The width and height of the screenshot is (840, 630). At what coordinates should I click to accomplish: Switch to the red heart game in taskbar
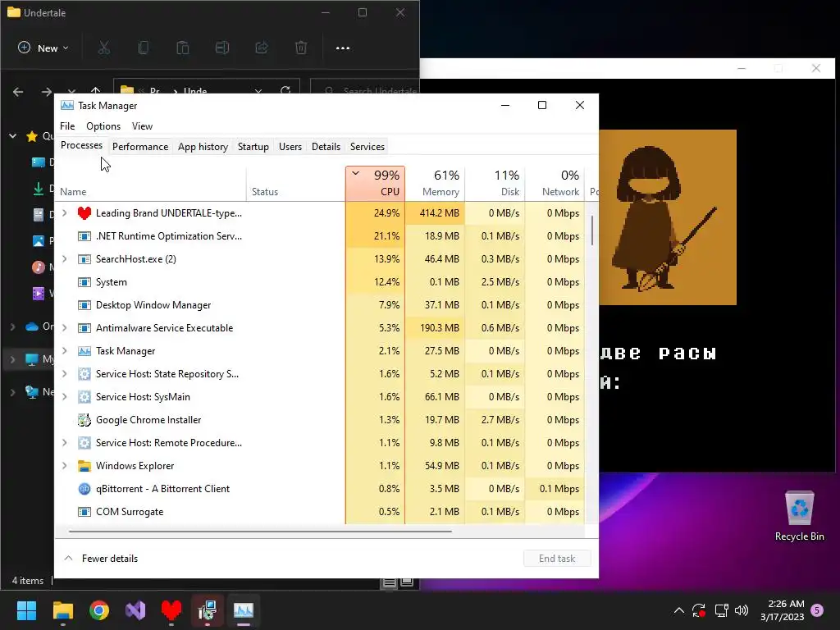click(x=171, y=610)
